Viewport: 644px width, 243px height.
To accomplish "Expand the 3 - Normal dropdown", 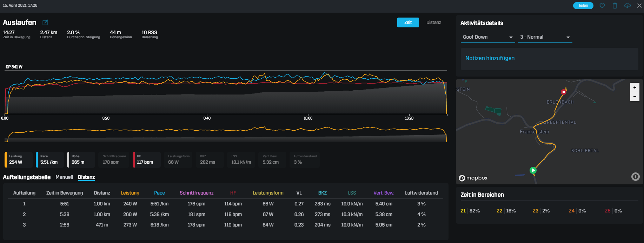I will coord(545,37).
